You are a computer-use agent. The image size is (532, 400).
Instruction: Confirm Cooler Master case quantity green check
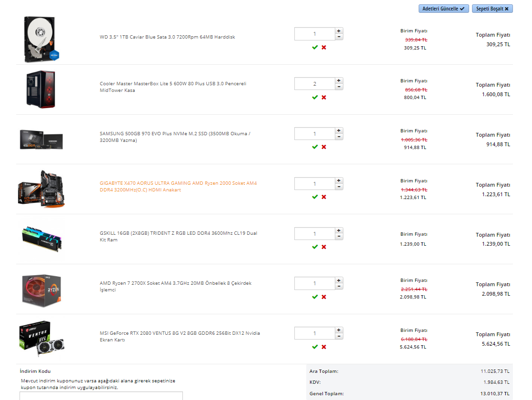[315, 97]
